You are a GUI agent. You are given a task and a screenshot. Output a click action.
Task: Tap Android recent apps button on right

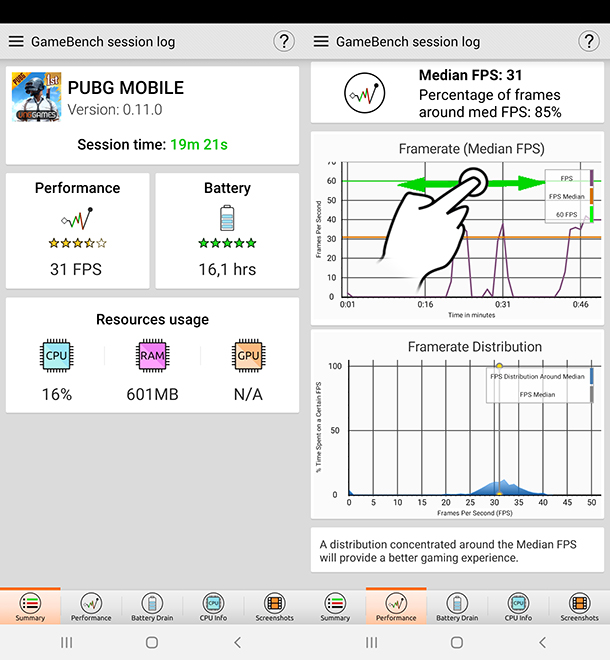point(371,642)
